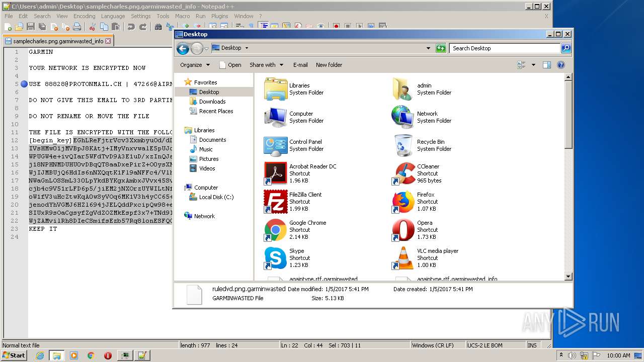
Task: Click New folder in Explorer toolbar
Action: click(x=329, y=65)
